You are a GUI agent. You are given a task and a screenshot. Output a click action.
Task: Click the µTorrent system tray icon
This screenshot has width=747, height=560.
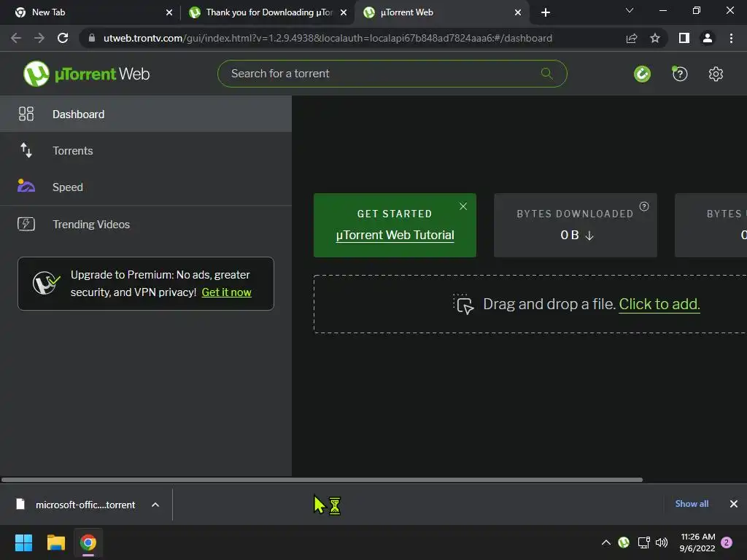624,542
